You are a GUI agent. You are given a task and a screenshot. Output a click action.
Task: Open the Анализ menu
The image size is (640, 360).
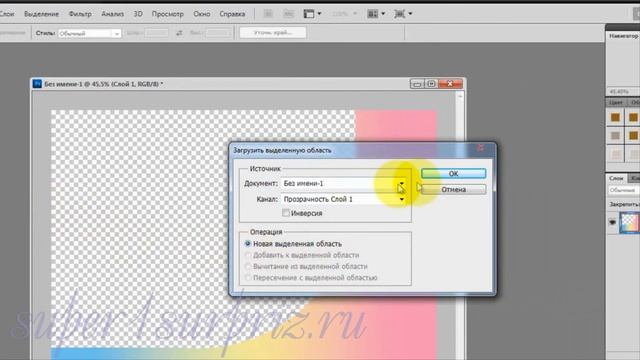(x=113, y=14)
